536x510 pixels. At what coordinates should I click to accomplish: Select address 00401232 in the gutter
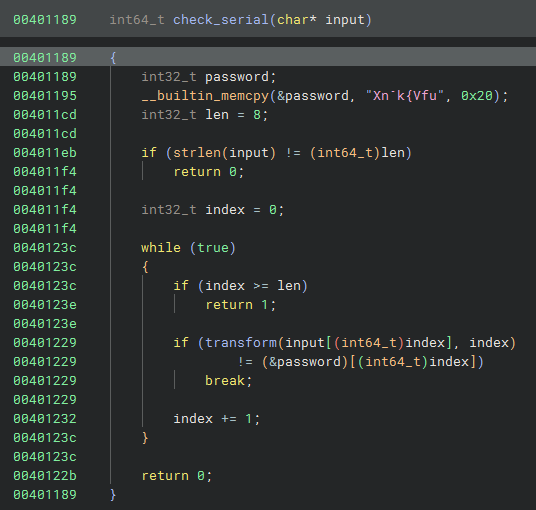[45, 418]
